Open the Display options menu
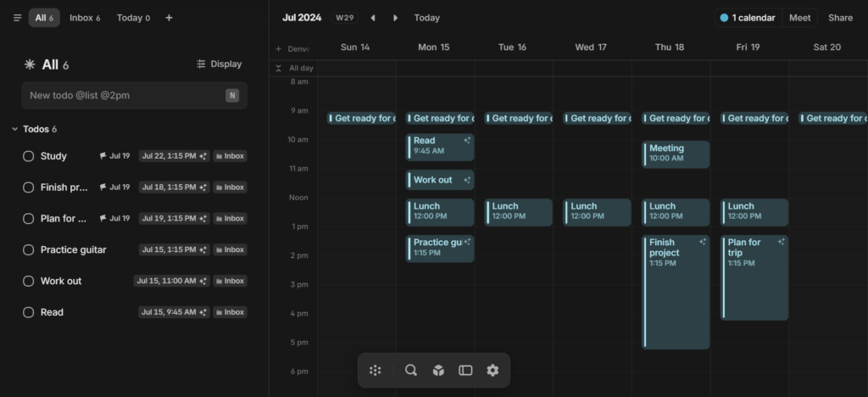The image size is (868, 397). tap(219, 64)
